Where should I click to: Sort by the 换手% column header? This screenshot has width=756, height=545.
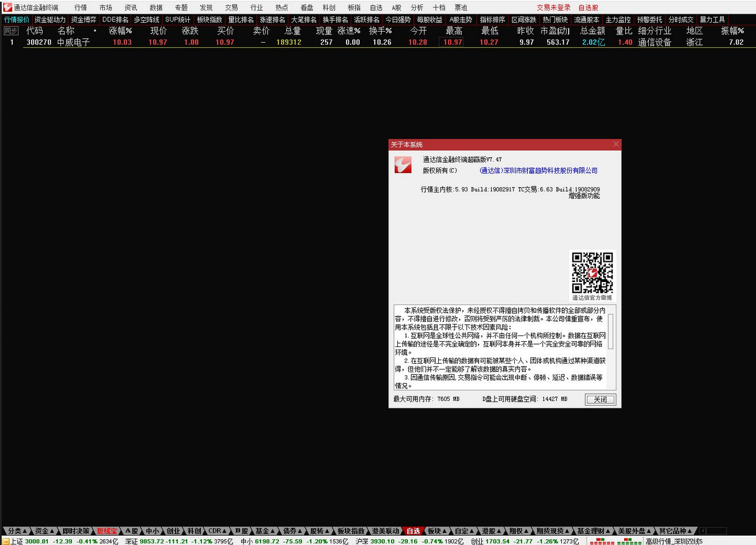click(x=381, y=31)
